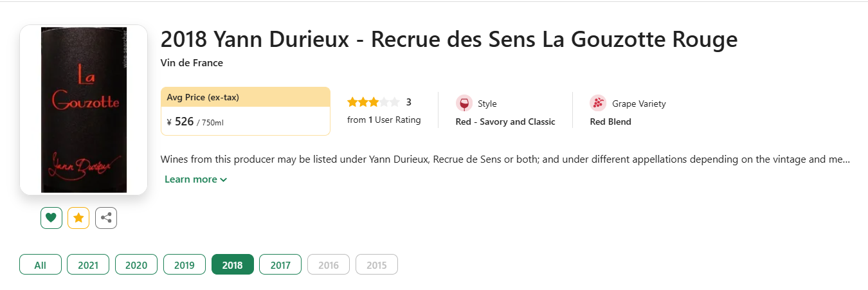
Task: Select the fifth empty rating star
Action: [x=395, y=102]
